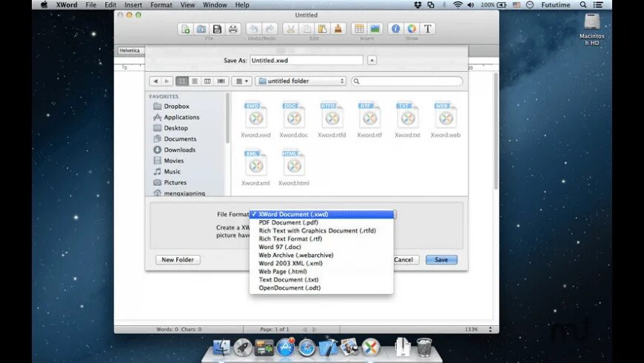Open the Insert menu in menu bar

click(x=133, y=5)
